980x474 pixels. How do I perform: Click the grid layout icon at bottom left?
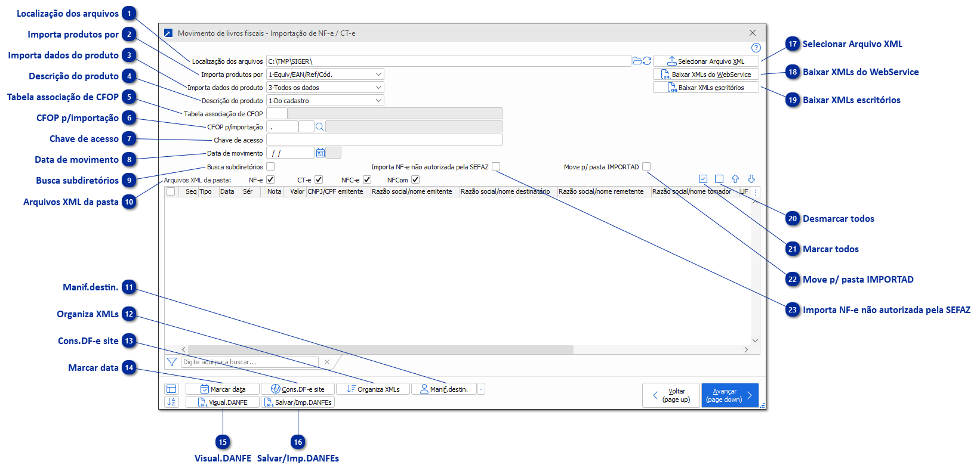point(171,389)
